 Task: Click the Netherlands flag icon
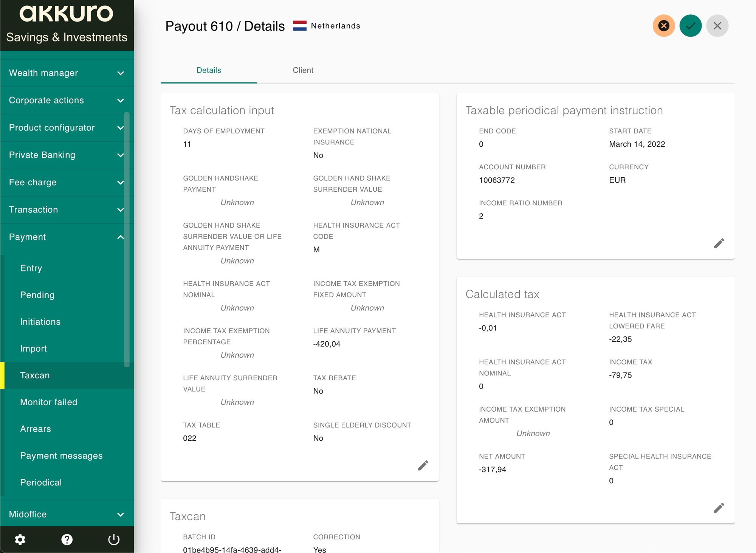click(x=300, y=26)
